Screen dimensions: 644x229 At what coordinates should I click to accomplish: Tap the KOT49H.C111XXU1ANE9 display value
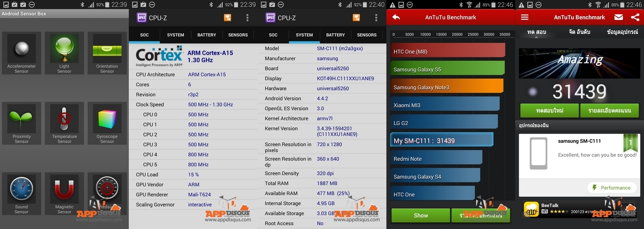(x=345, y=79)
